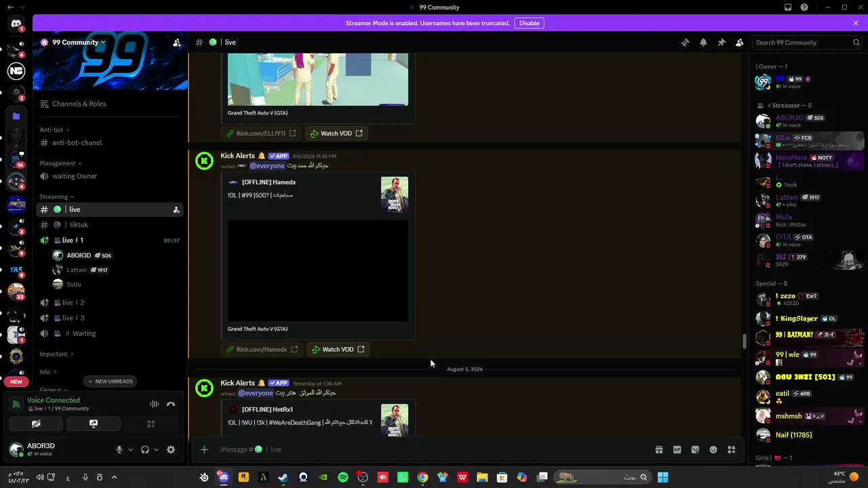Open Spotify from the taskbar
868x488 pixels.
point(343,477)
